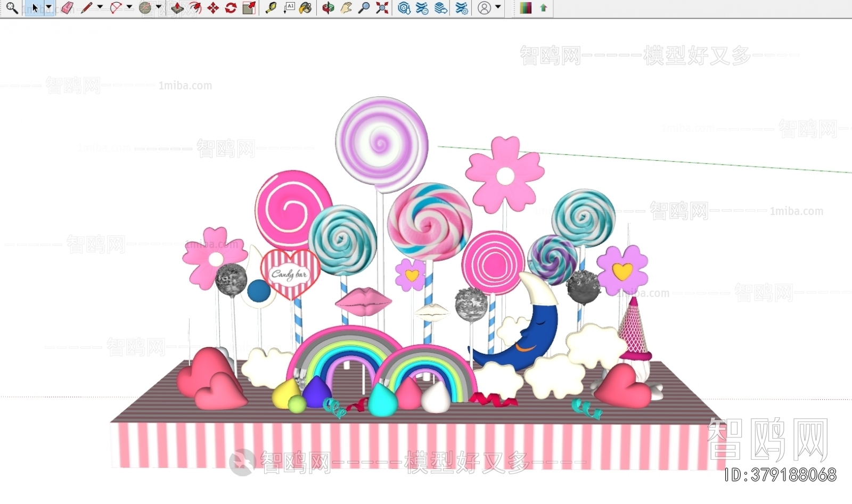Open the Select tool dropdown arrow
The image size is (852, 504).
(49, 7)
